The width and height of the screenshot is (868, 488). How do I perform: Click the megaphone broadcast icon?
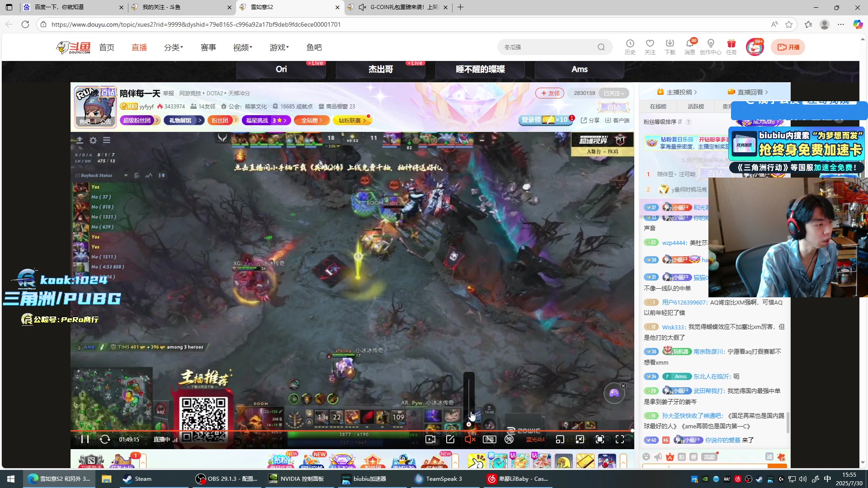[x=658, y=457]
